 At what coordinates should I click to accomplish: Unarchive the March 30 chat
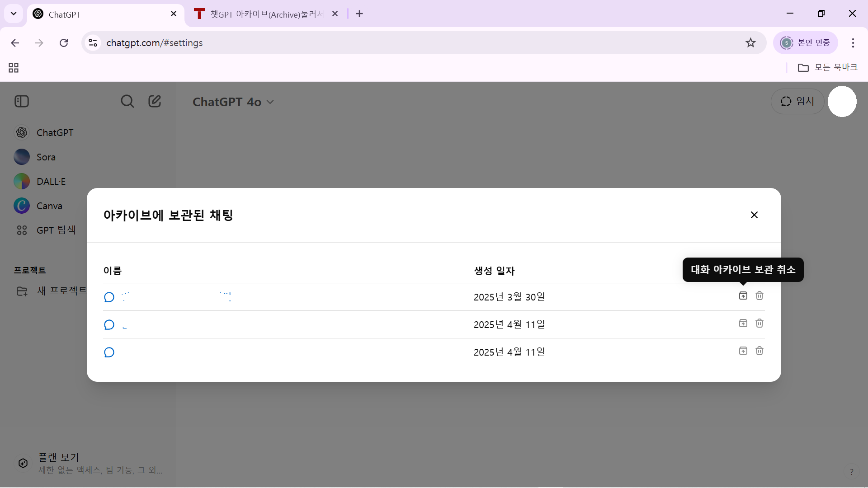point(743,296)
